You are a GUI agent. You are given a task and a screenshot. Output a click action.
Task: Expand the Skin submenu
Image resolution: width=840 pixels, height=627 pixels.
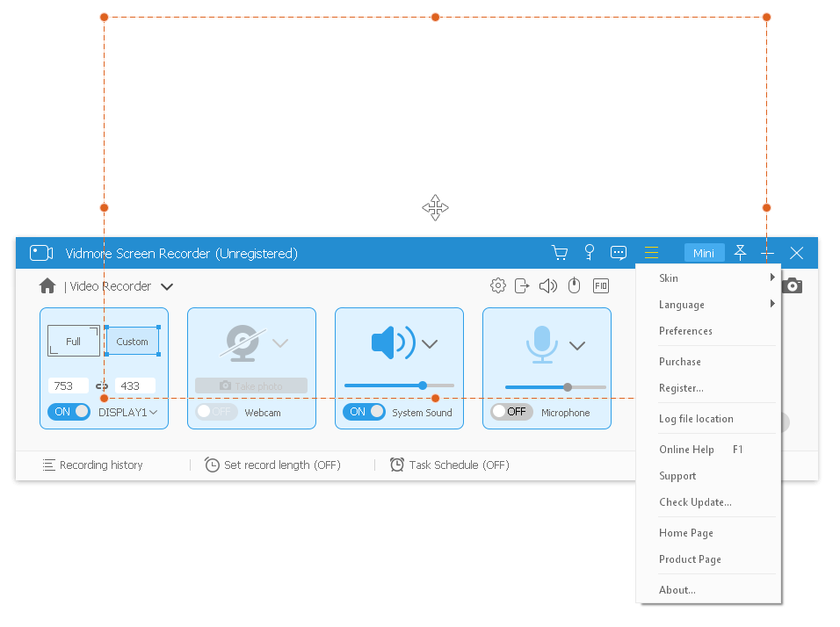[x=709, y=277]
